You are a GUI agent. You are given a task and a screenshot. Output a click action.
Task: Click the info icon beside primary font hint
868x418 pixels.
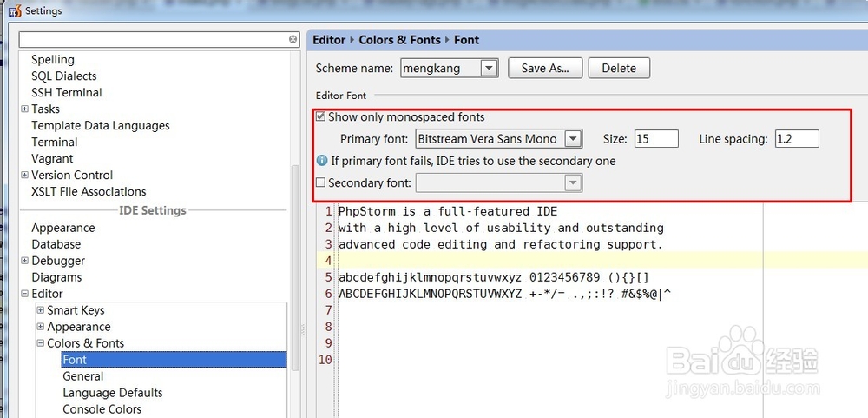322,161
